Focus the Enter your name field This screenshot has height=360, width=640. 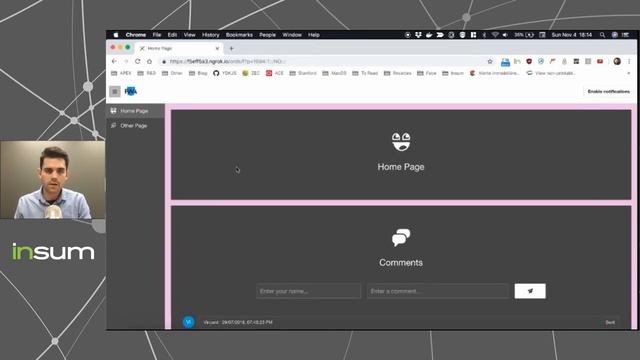[309, 291]
